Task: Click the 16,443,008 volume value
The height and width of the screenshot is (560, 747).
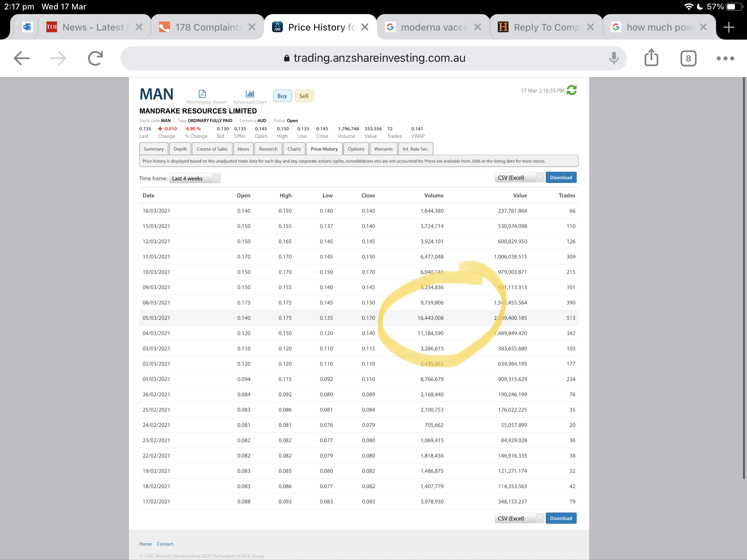Action: [430, 318]
